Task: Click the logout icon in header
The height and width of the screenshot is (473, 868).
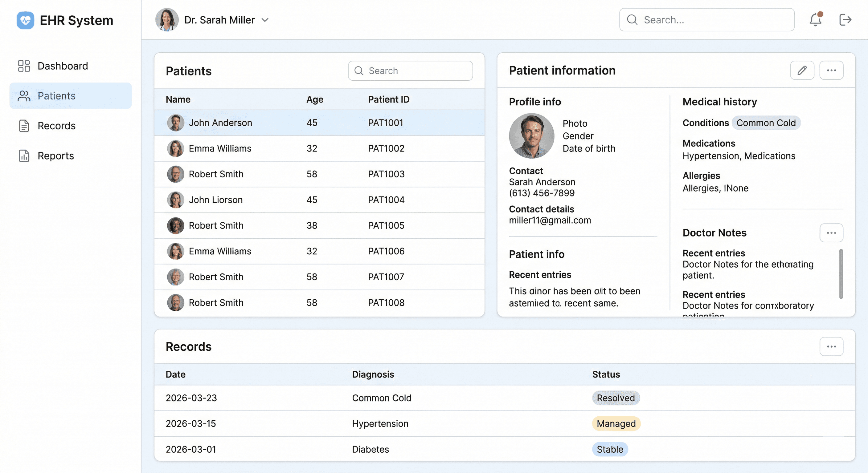Action: pyautogui.click(x=845, y=19)
